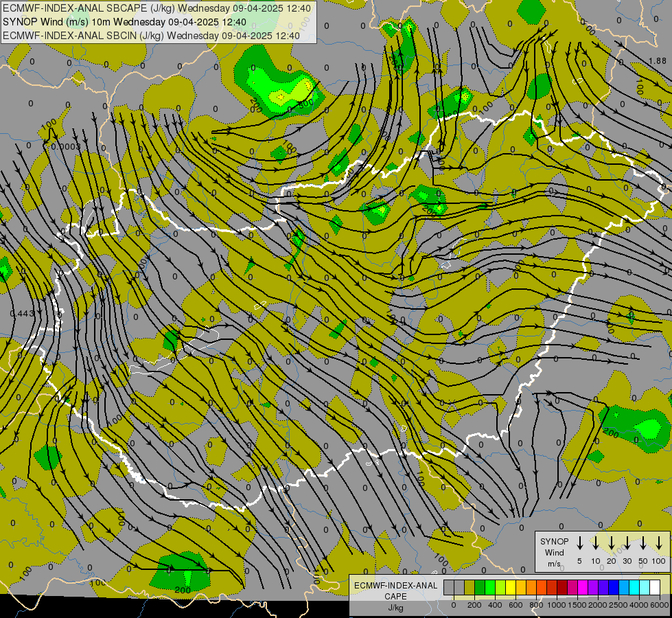This screenshot has height=618, width=672.
Task: Pick the pure yellow CAPE scale swatch
Action: coord(511,587)
